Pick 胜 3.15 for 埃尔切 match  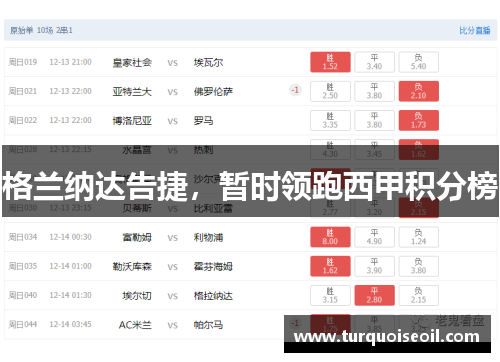click(330, 295)
